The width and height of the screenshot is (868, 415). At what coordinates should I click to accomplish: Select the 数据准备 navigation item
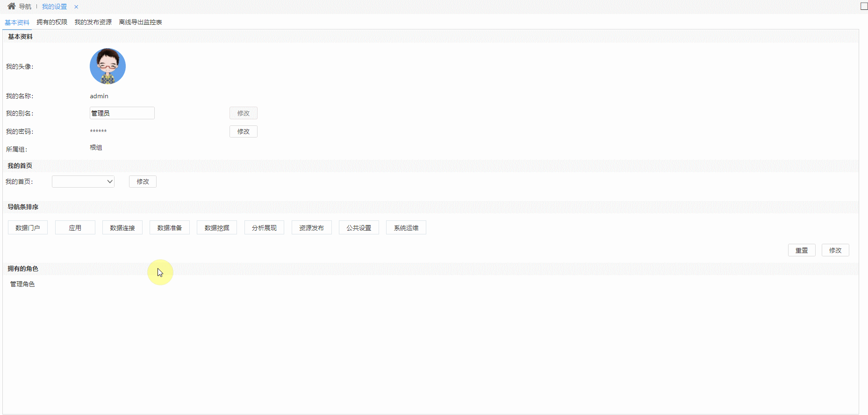tap(170, 228)
